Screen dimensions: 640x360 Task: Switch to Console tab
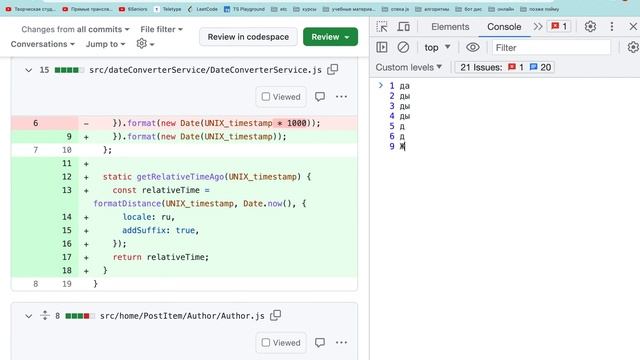click(504, 27)
